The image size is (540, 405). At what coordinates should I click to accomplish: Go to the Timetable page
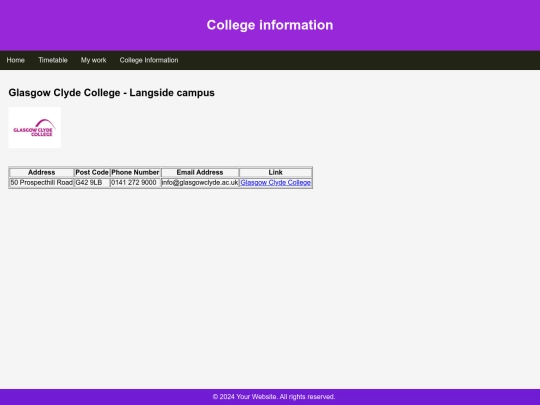tap(53, 60)
